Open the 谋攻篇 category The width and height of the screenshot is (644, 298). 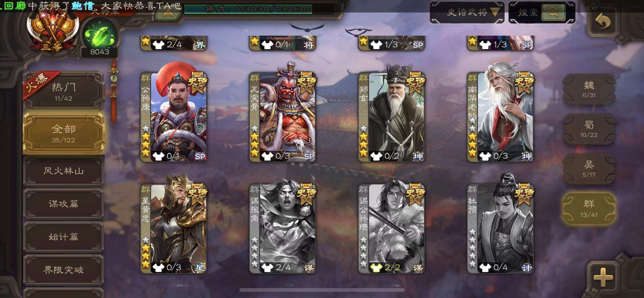[x=64, y=204]
